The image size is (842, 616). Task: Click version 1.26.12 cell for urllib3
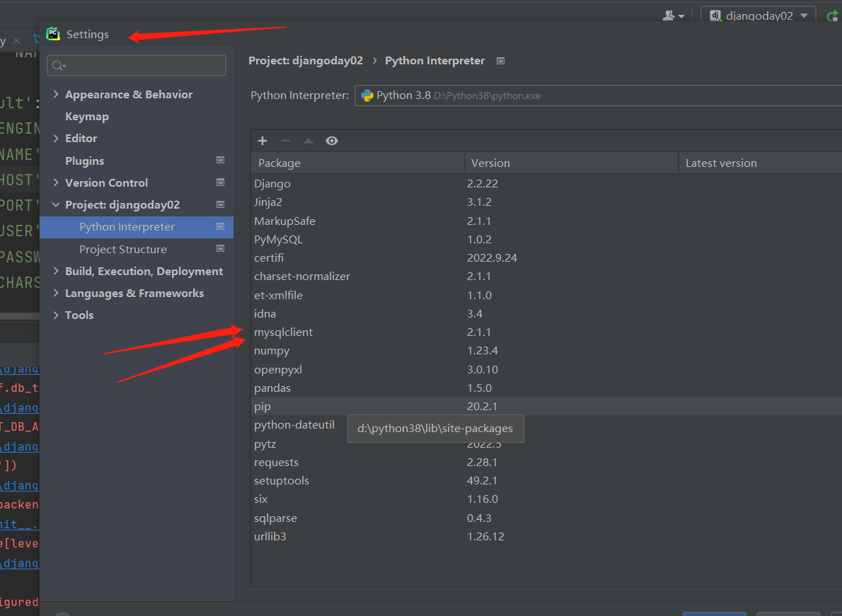pos(485,537)
